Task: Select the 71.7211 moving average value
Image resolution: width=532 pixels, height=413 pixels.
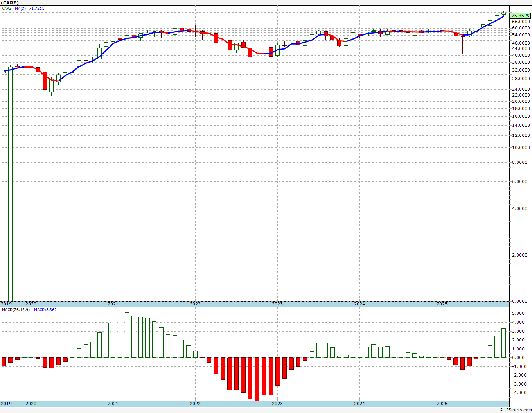Action: [x=36, y=8]
